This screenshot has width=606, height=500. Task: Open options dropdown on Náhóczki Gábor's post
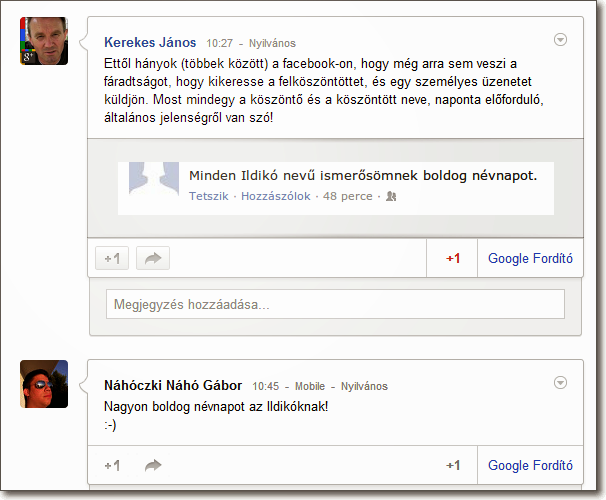pos(560,383)
